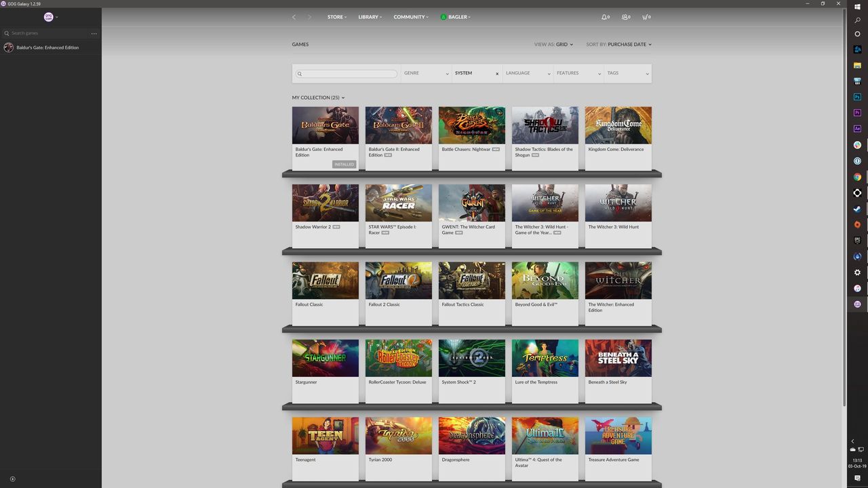The image size is (868, 488).
Task: Open Epic Games Launcher from the taskbar
Action: 857,241
